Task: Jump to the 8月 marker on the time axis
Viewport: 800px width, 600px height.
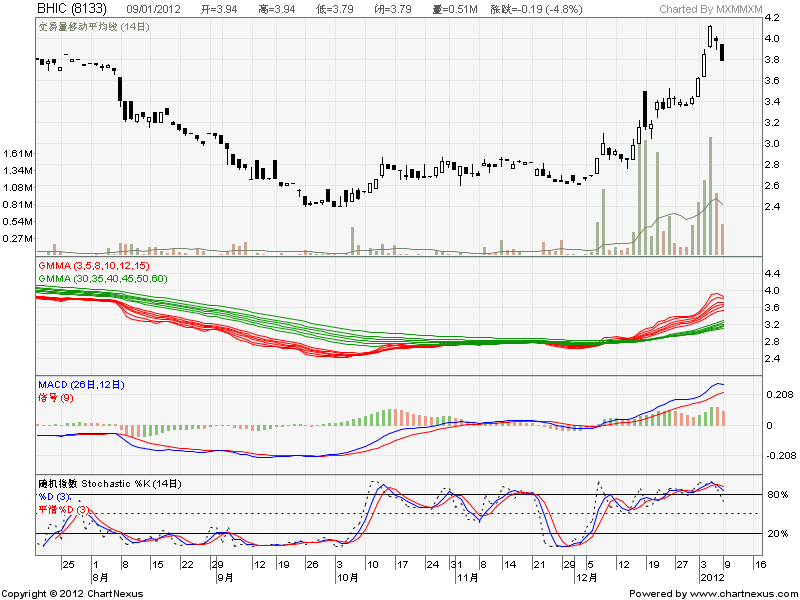Action: 100,578
